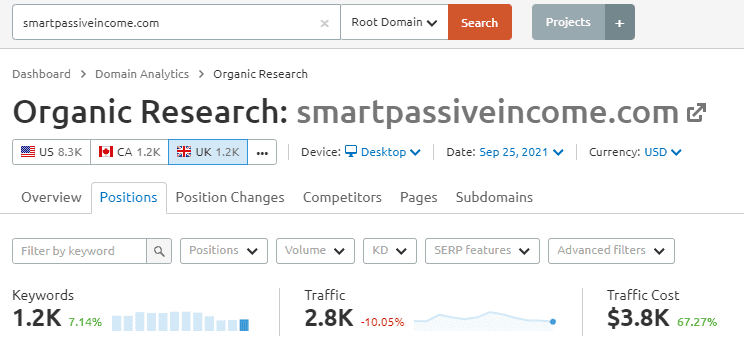
Task: Select the Positions tab
Action: (x=129, y=197)
